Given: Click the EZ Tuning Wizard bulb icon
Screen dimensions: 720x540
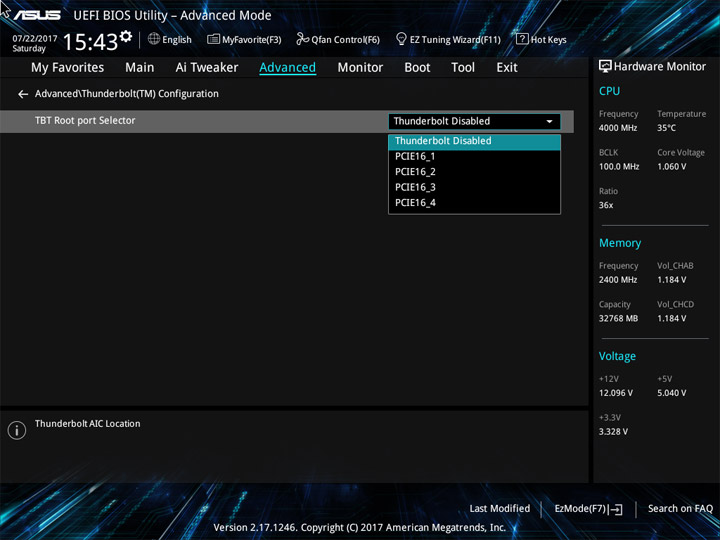Looking at the screenshot, I should (x=401, y=39).
